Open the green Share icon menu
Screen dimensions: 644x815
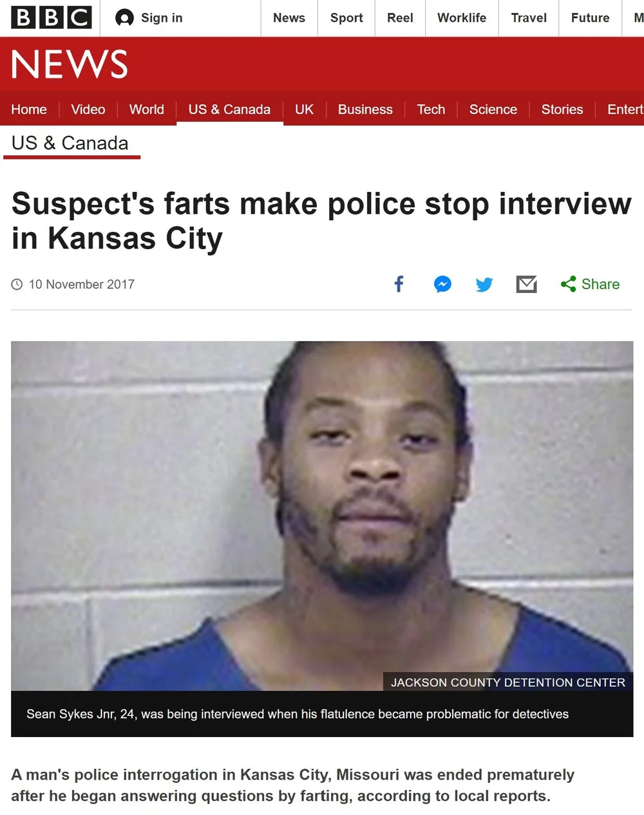568,284
